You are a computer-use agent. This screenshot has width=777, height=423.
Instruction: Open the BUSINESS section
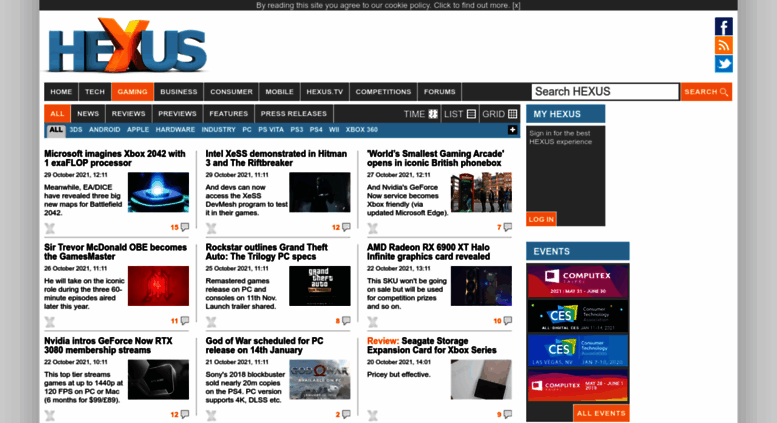point(178,92)
